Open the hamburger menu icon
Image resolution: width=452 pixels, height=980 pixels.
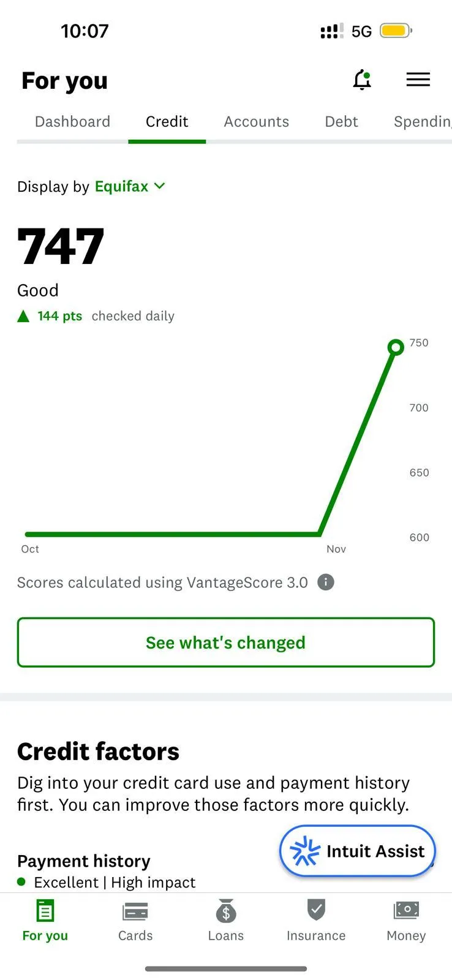(418, 80)
